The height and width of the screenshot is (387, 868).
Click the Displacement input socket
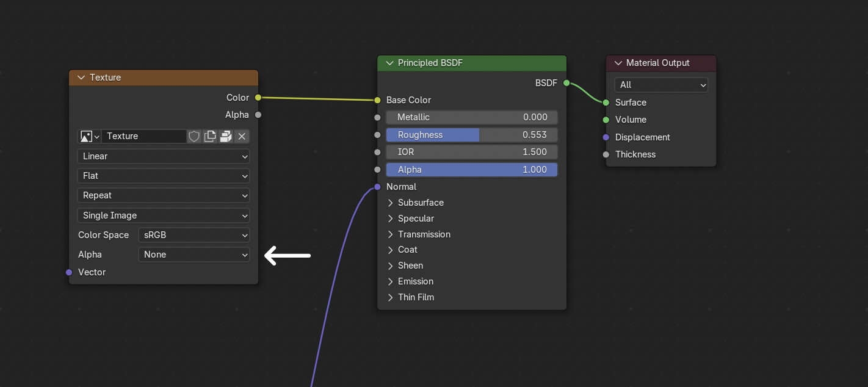(606, 137)
